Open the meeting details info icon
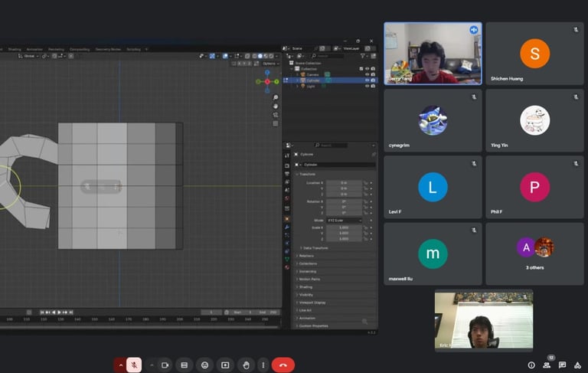 coord(531,365)
